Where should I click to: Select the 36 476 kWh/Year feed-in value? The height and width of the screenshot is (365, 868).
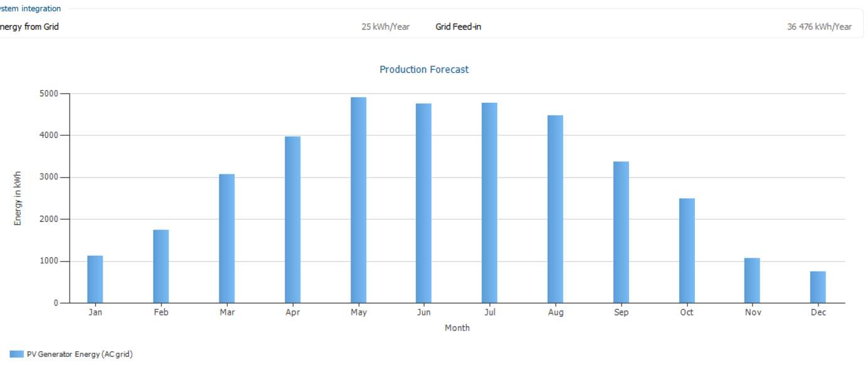click(819, 27)
